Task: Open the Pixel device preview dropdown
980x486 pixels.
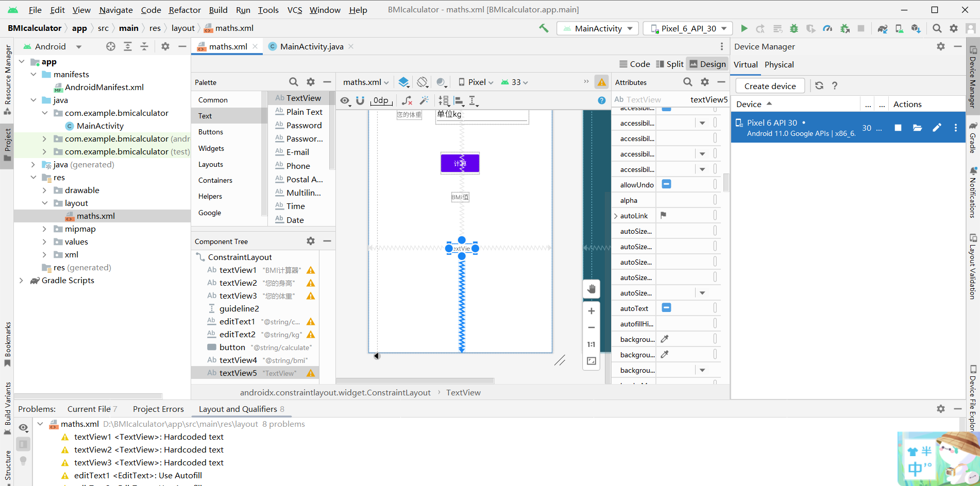Action: (476, 82)
